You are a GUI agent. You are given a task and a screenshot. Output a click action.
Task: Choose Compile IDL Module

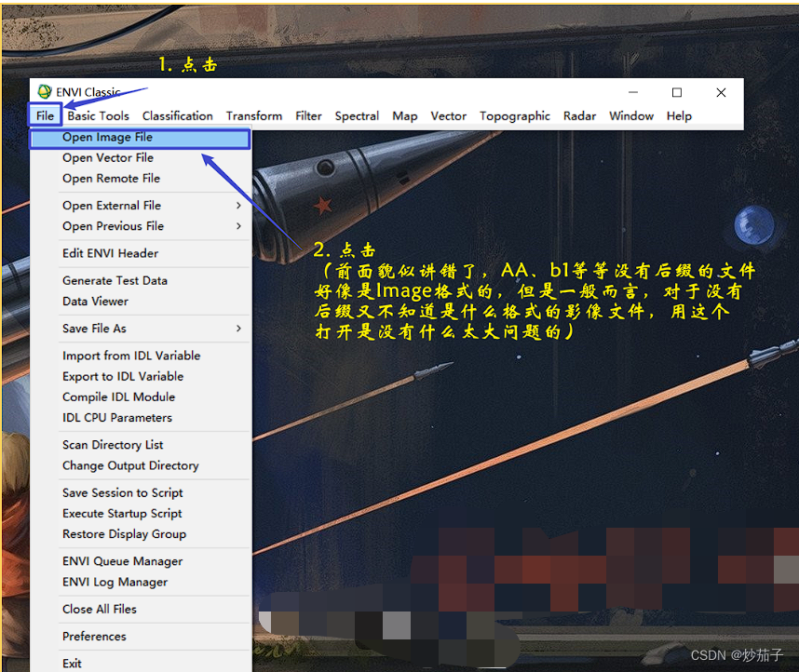140,396
